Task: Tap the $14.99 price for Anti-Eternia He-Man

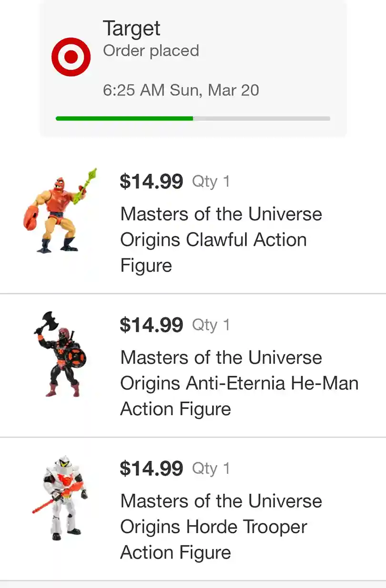Action: click(151, 325)
